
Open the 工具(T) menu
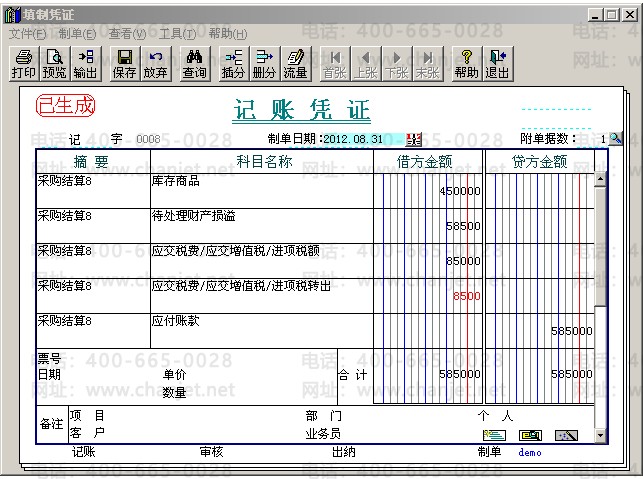pos(177,34)
